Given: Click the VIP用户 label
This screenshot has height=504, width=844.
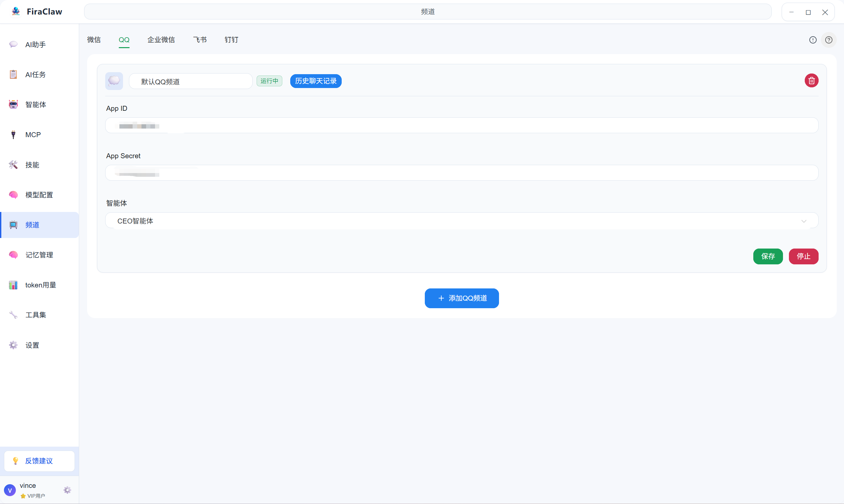Looking at the screenshot, I should pyautogui.click(x=36, y=495).
